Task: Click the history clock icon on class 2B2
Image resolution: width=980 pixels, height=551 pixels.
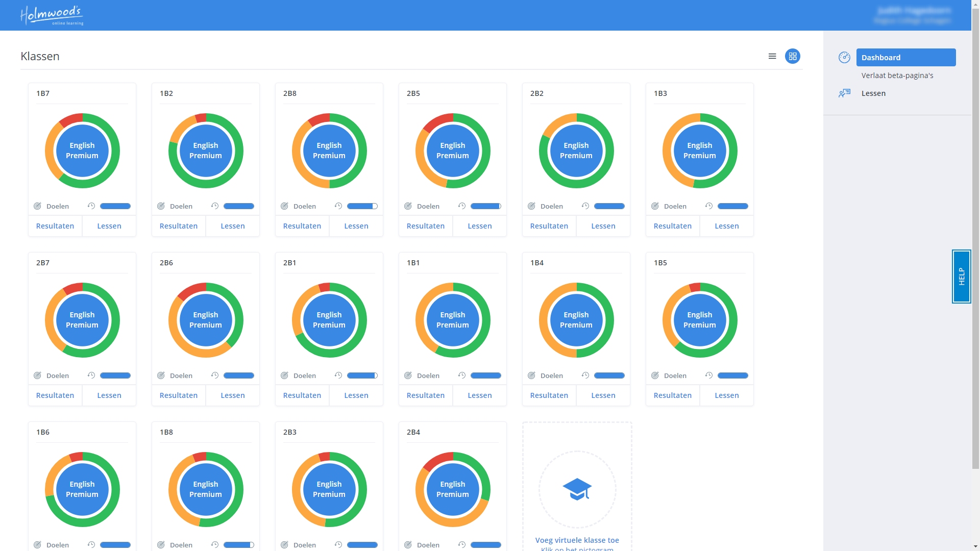Action: (x=585, y=206)
